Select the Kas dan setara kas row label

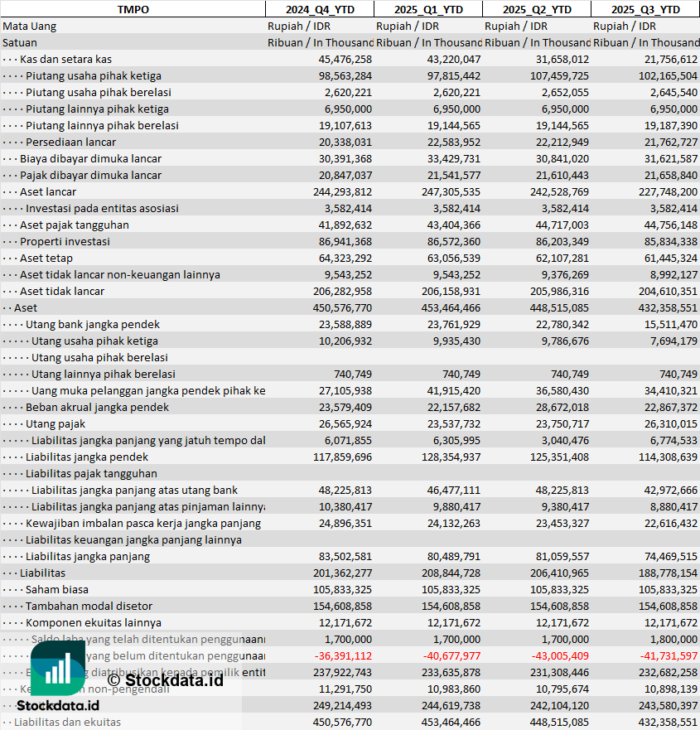(65, 59)
